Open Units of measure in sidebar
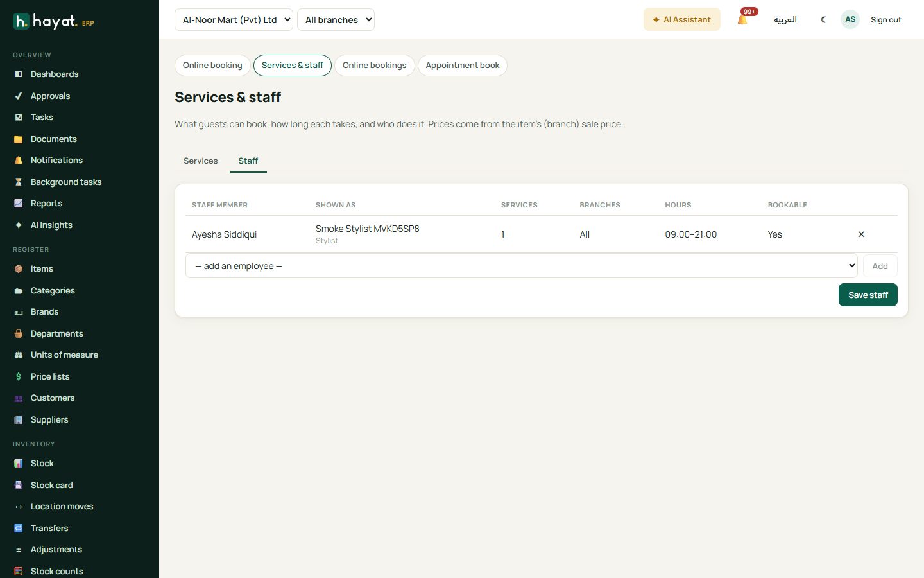The width and height of the screenshot is (924, 578). click(64, 355)
